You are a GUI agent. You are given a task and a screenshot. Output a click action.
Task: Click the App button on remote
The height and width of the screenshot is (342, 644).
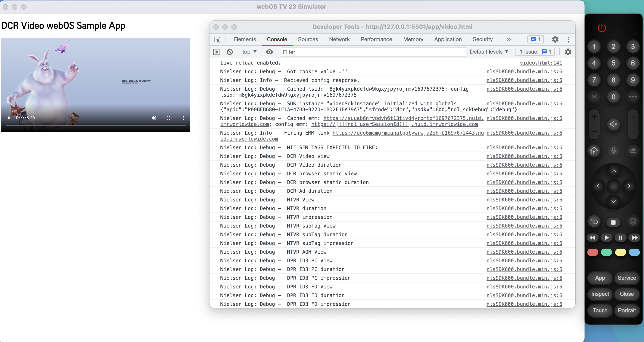pyautogui.click(x=600, y=278)
